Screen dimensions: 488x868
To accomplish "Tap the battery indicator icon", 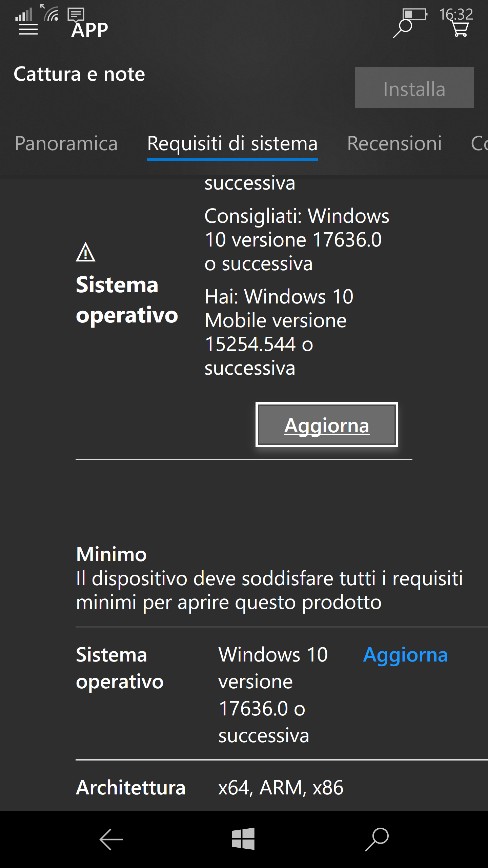I will tap(415, 14).
